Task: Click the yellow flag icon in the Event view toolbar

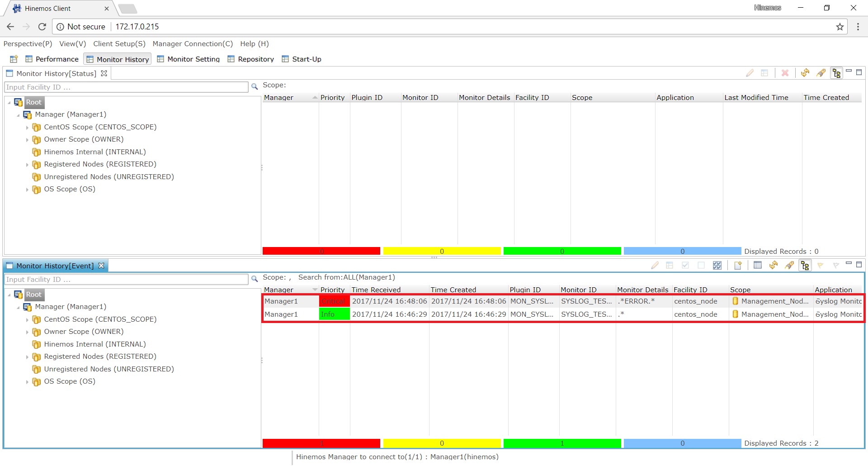Action: [821, 265]
